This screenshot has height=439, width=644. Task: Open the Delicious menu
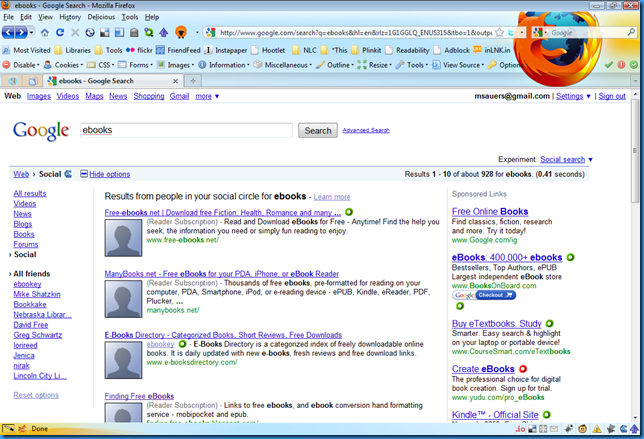[101, 17]
